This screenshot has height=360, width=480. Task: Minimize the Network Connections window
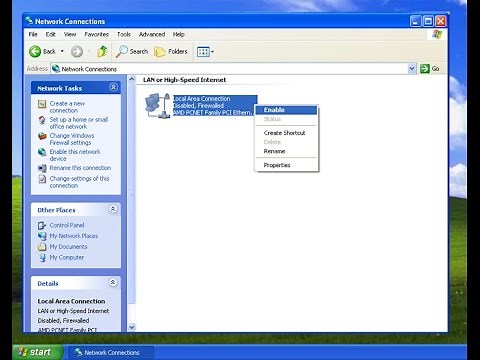tap(415, 21)
